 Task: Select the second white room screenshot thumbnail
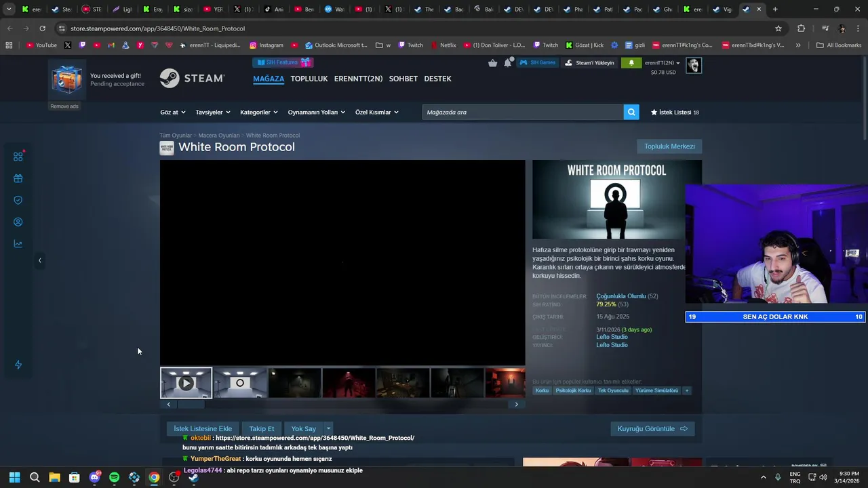[240, 383]
